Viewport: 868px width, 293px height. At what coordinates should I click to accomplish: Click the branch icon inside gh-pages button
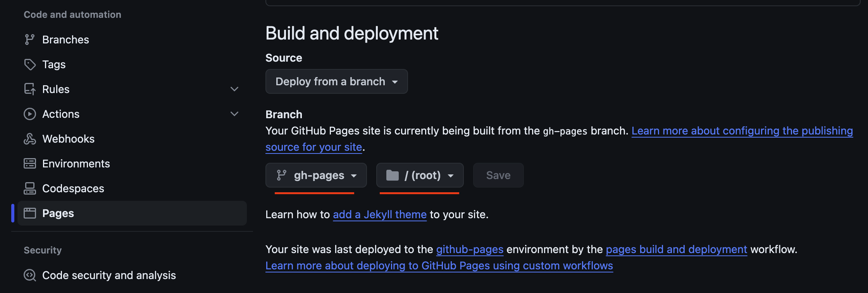[282, 175]
